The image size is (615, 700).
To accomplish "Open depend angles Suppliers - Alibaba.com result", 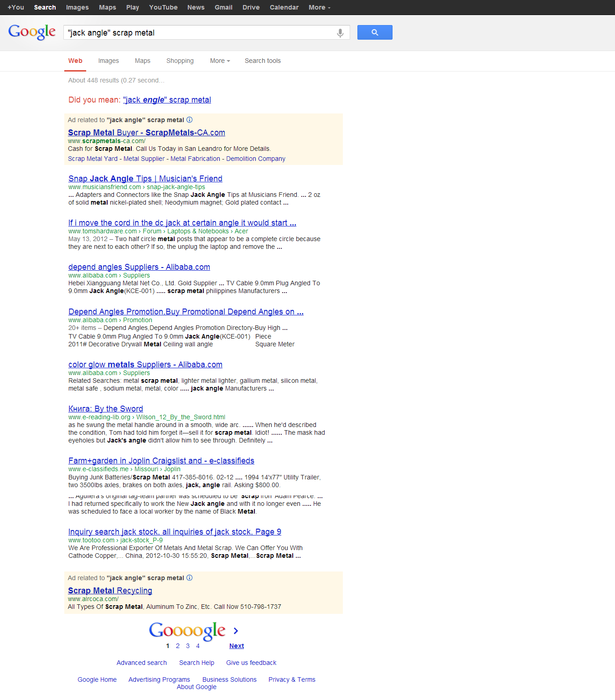I will pyautogui.click(x=139, y=267).
